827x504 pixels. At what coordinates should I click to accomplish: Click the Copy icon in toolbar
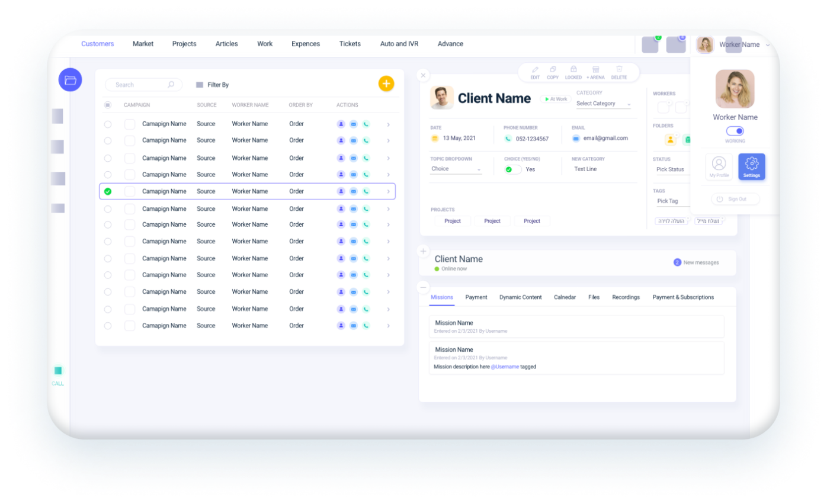[553, 69]
